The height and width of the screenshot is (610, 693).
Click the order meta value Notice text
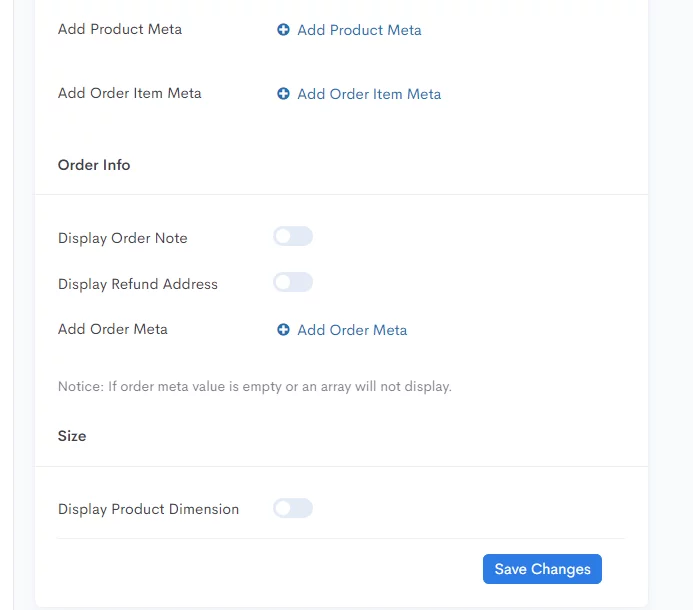[x=255, y=387]
